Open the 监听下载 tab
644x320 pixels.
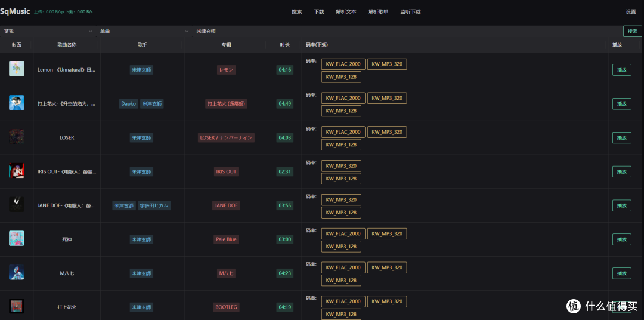pyautogui.click(x=410, y=11)
